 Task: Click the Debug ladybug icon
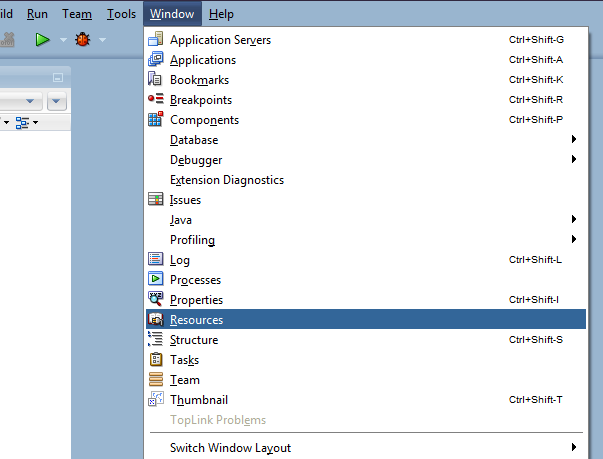coord(82,40)
